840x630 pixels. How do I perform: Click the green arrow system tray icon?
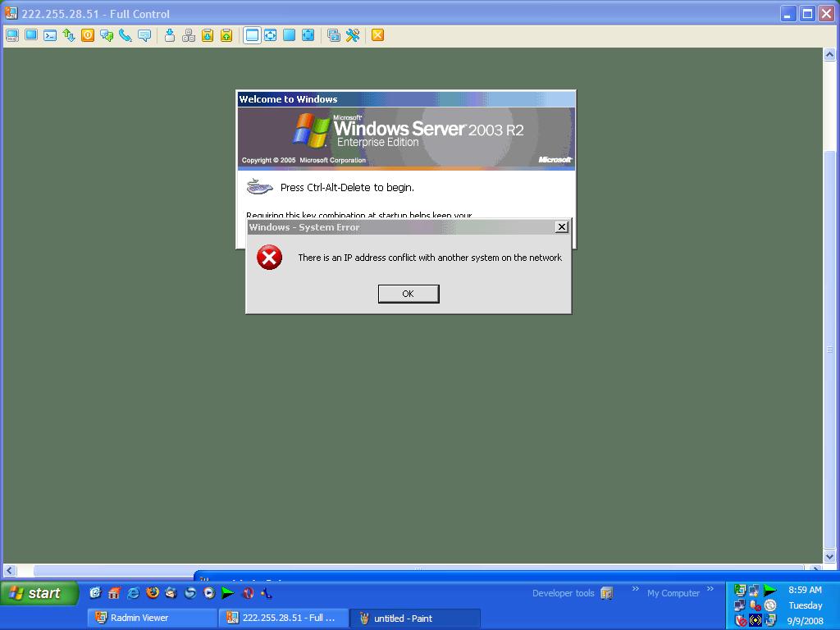click(770, 591)
